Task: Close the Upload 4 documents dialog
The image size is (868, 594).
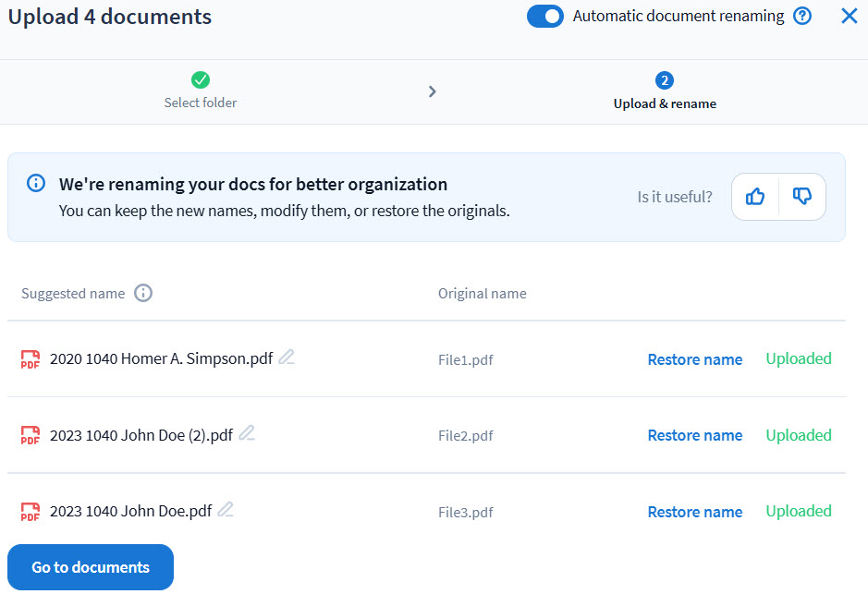Action: pos(849,16)
